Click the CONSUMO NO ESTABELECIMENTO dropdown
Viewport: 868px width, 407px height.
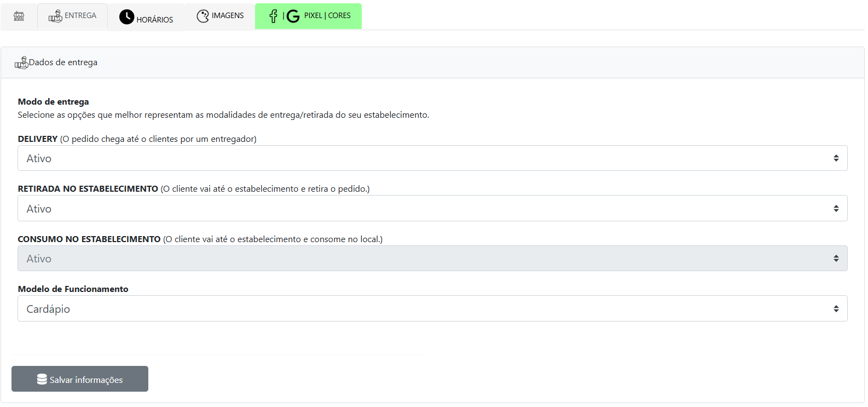click(x=432, y=259)
